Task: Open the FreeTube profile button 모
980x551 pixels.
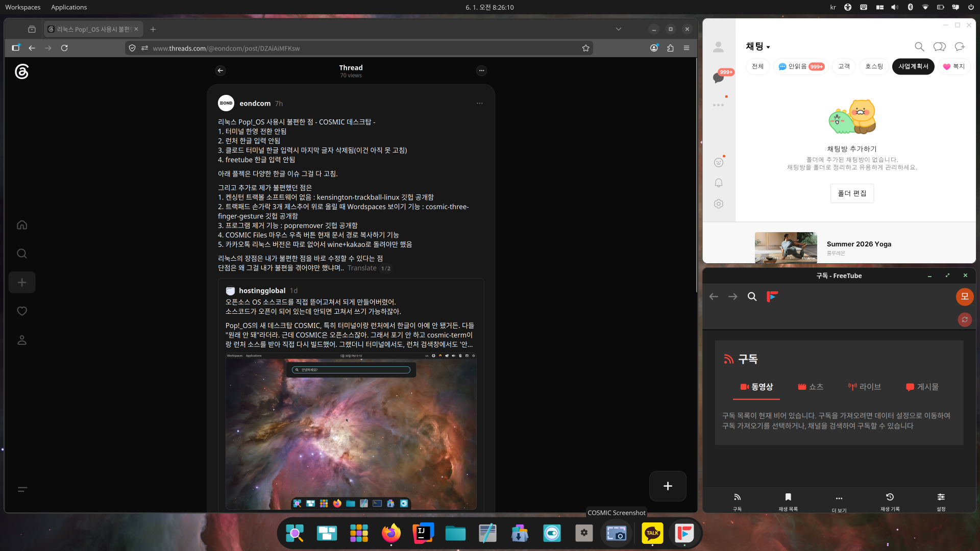Action: (x=965, y=297)
